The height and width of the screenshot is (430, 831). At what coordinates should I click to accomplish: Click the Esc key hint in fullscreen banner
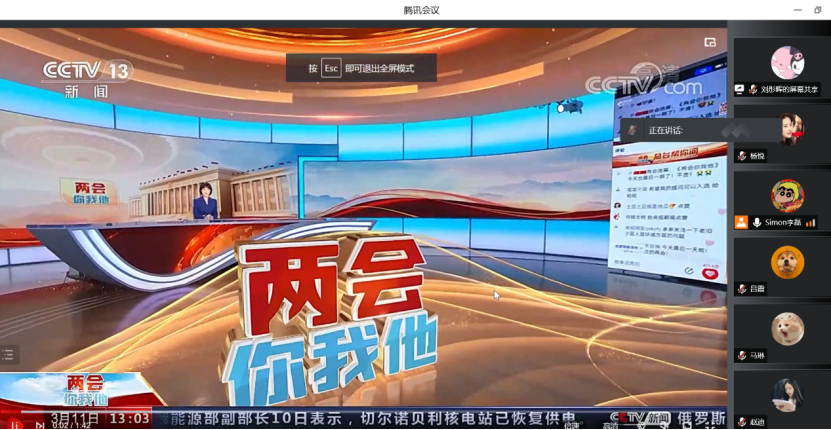(331, 68)
